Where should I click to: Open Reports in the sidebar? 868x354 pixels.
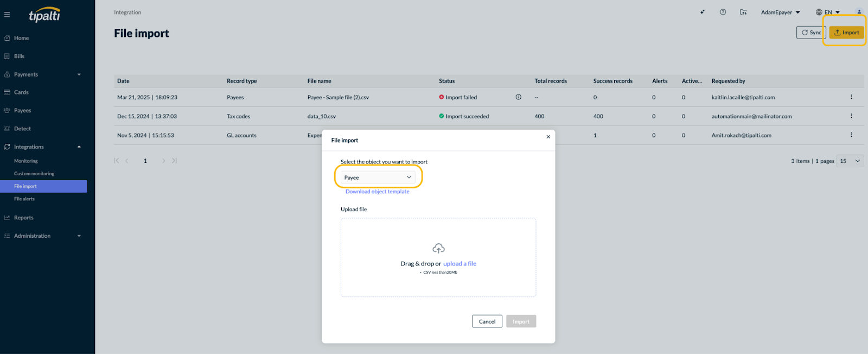[x=23, y=218]
